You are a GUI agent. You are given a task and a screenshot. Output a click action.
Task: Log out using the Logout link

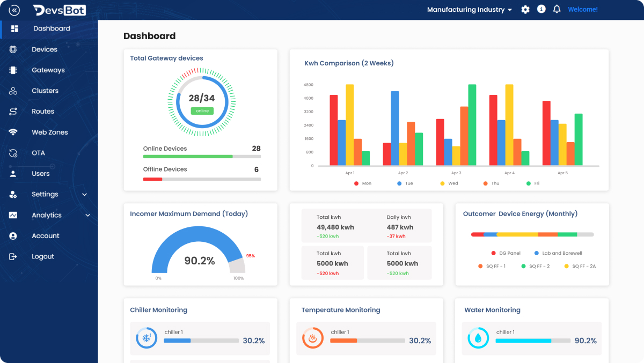click(x=42, y=257)
